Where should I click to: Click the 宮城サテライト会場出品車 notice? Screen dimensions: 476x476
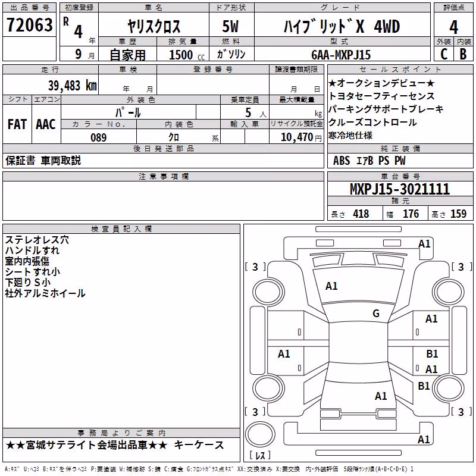coord(86,445)
